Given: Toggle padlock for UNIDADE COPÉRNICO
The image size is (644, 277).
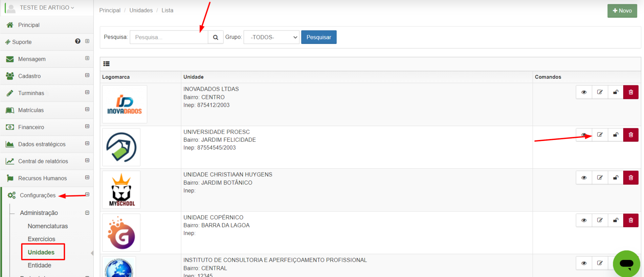Looking at the screenshot, I should point(615,220).
